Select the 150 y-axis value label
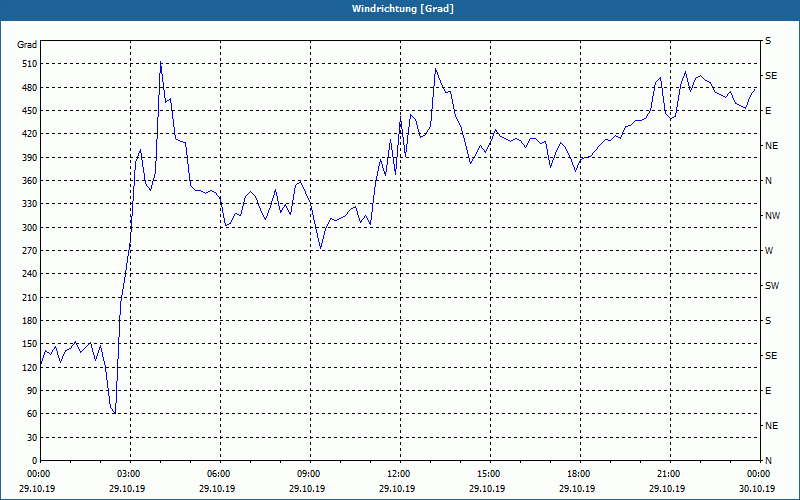The width and height of the screenshot is (800, 500). coord(31,344)
